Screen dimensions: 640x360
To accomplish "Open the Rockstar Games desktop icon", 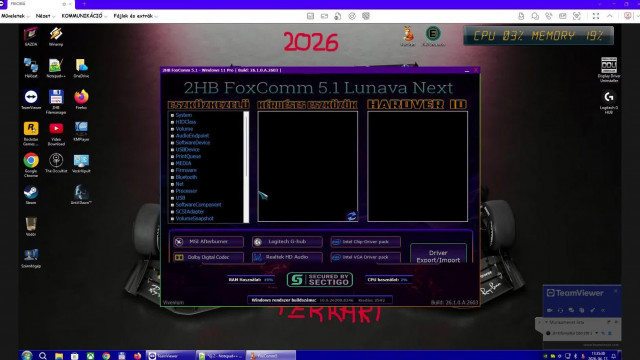I will coord(31,133).
